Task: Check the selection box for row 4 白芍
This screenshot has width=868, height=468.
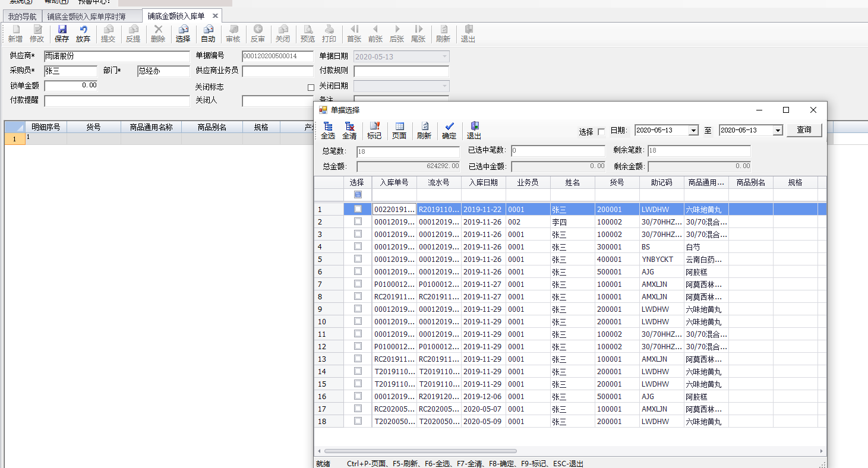Action: coord(358,246)
